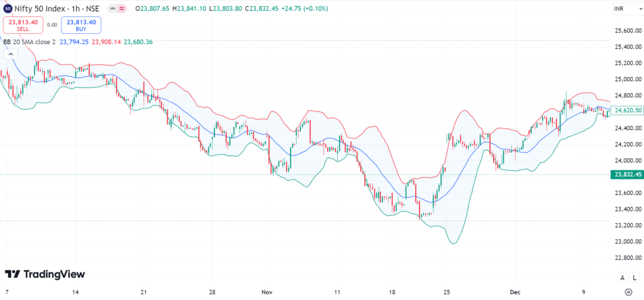Click 25,000.00 on the price axis
644x300 pixels.
[x=628, y=79]
